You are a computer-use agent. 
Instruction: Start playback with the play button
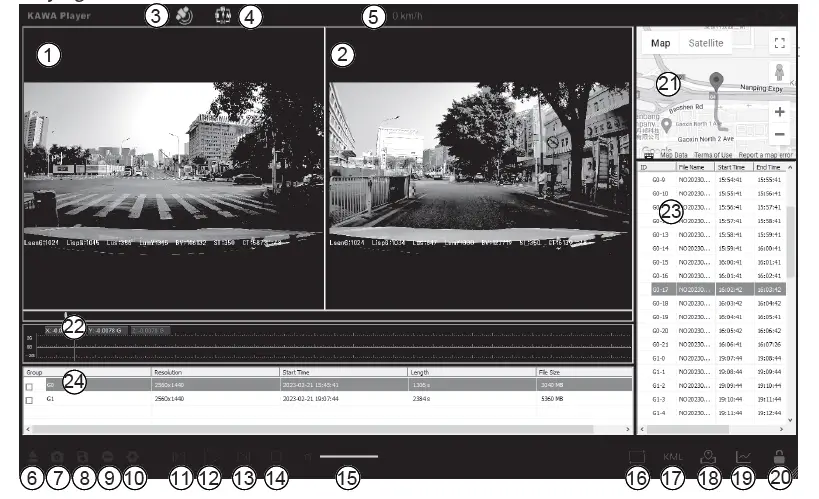pos(212,457)
